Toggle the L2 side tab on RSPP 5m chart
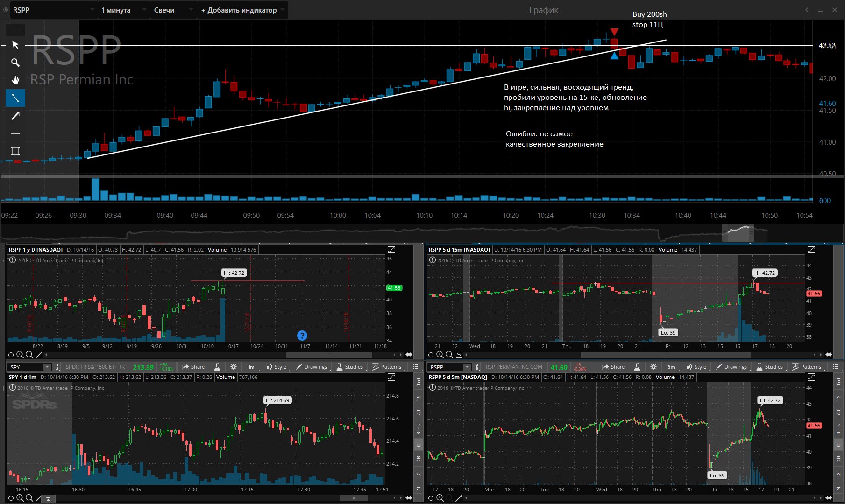845x504 pixels. tap(838, 475)
